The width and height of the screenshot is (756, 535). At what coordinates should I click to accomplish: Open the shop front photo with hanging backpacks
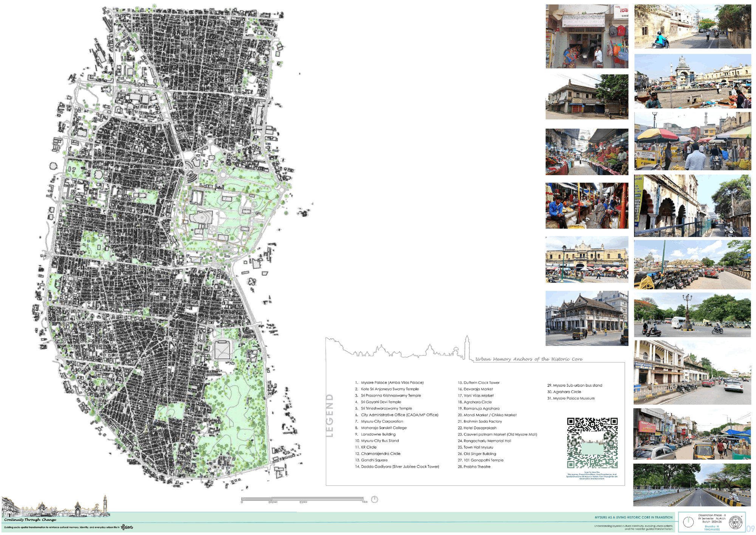tap(587, 36)
